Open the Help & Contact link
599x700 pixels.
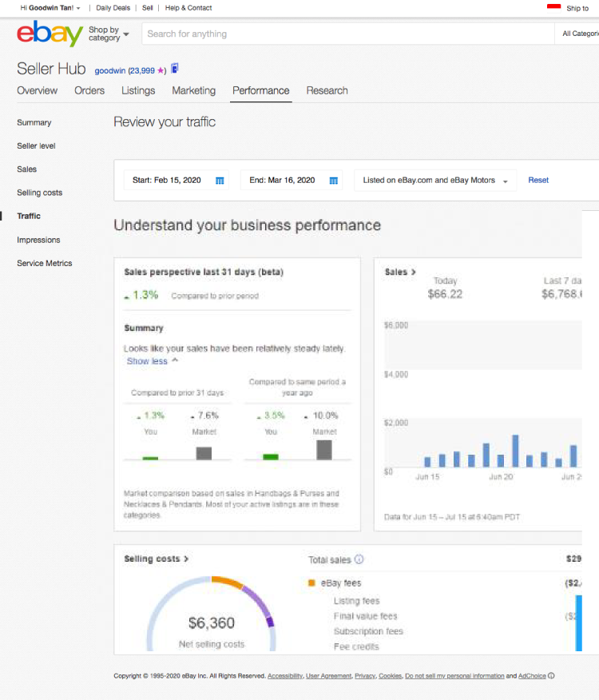(188, 8)
